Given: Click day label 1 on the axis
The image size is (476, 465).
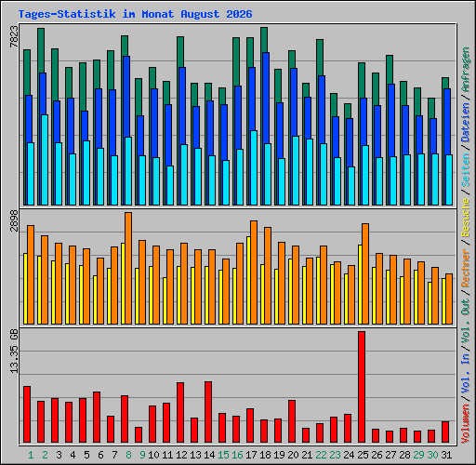Looking at the screenshot, I should [31, 455].
